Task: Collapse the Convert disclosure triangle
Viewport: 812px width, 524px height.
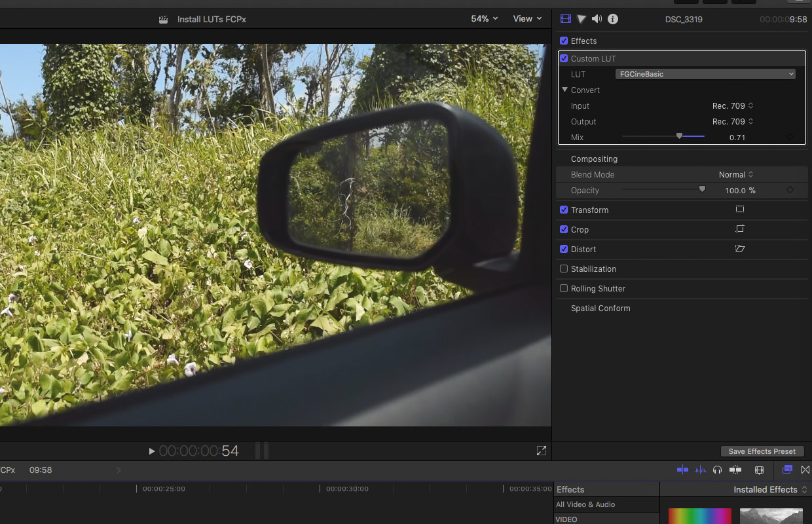Action: 564,90
